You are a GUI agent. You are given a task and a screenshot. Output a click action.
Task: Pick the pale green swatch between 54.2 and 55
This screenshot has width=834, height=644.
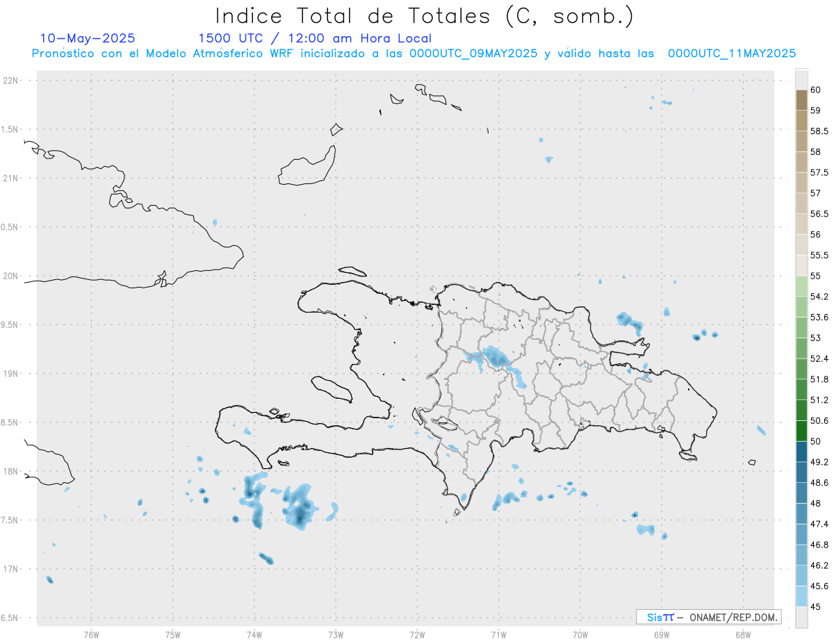tap(801, 286)
